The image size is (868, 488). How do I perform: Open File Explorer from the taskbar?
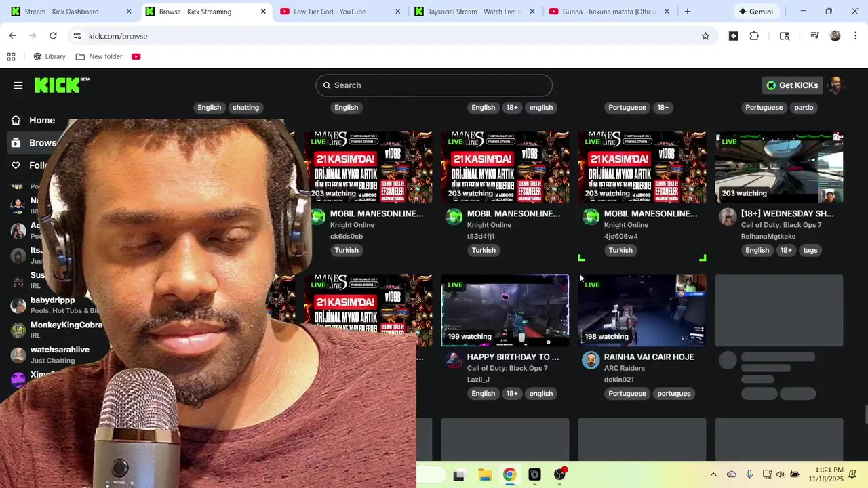coord(484,475)
